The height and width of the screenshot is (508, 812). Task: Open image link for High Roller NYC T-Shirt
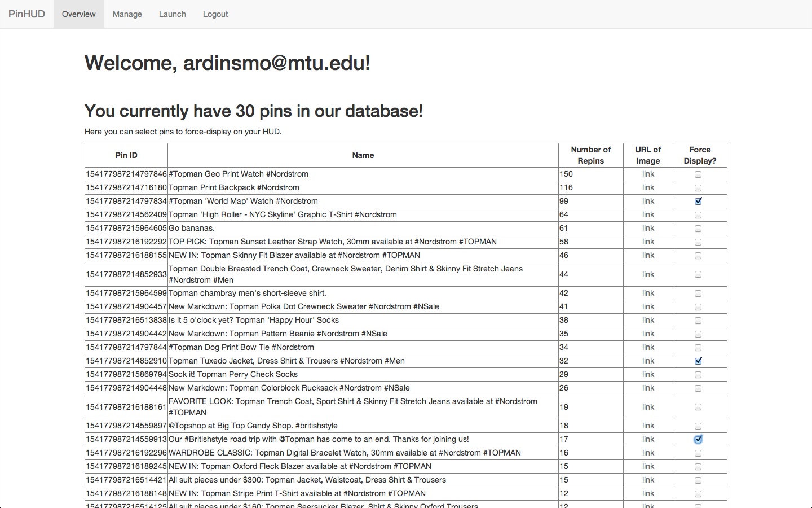click(648, 214)
